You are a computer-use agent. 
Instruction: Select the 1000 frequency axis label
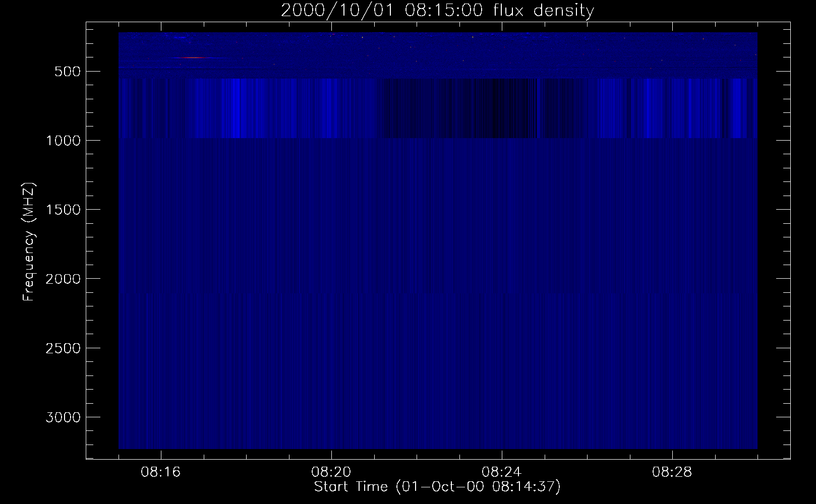click(x=63, y=141)
